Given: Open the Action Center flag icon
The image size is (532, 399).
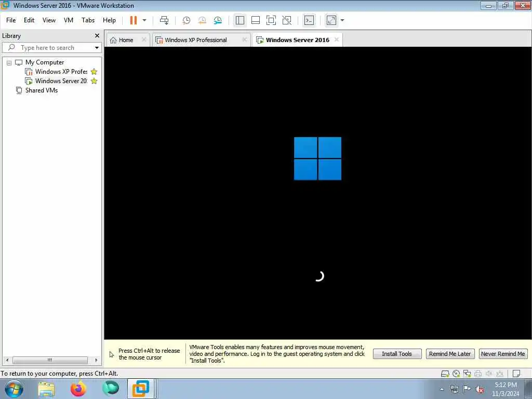Looking at the screenshot, I should tap(467, 389).
